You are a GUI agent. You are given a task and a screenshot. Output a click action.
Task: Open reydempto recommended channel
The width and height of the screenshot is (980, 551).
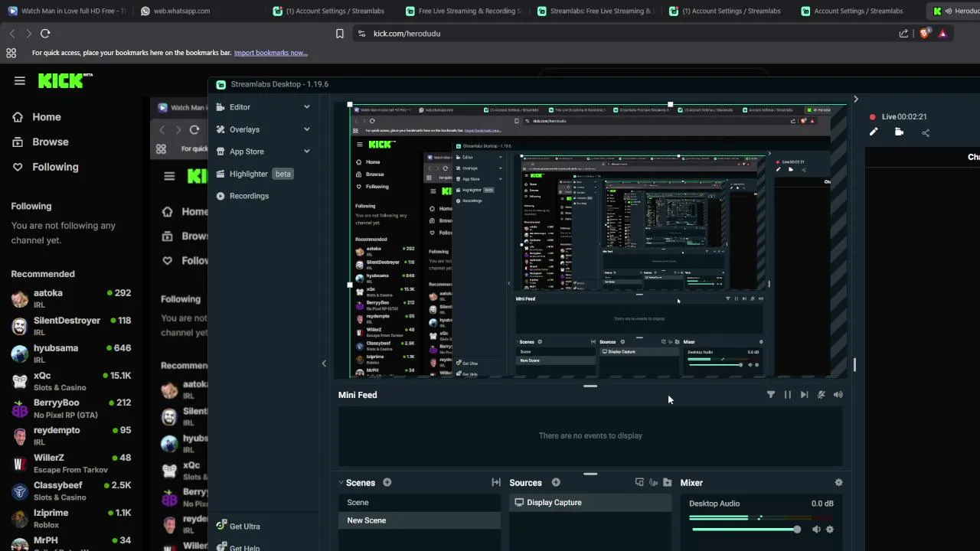(71, 435)
